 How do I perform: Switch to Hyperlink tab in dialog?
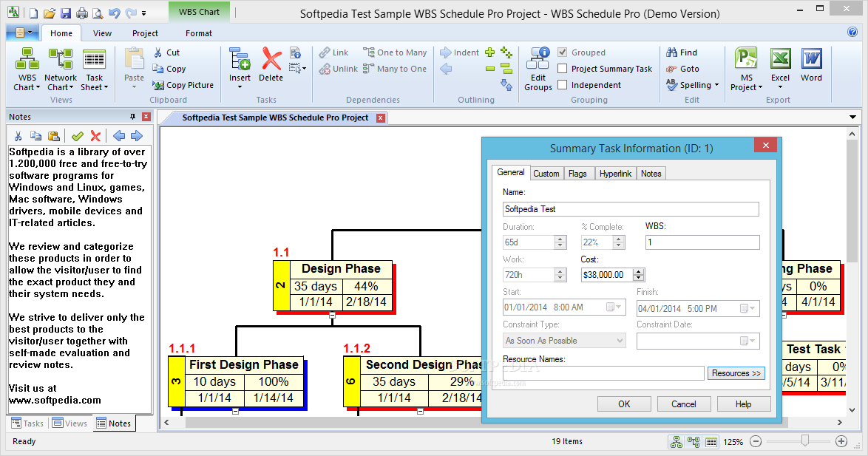(x=615, y=173)
